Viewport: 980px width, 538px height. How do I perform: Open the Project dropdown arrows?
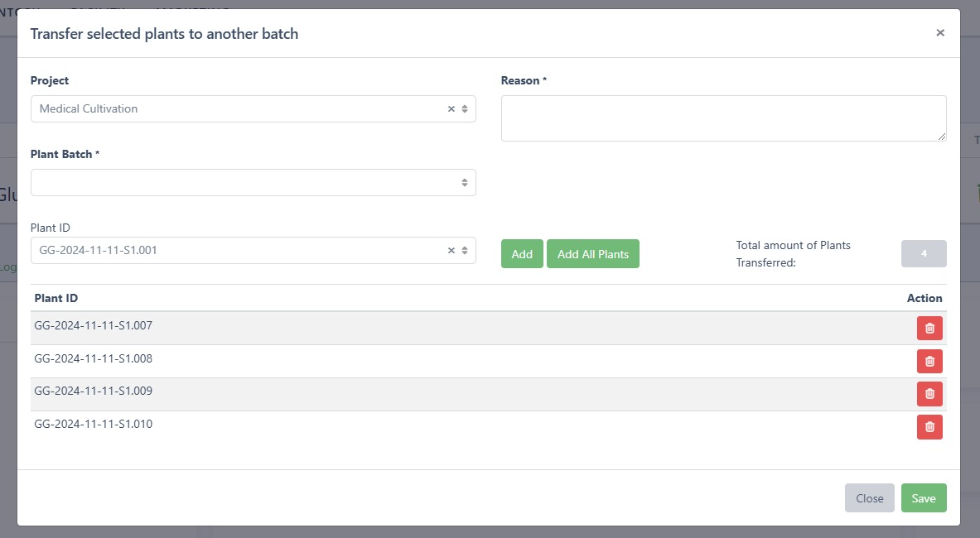pos(465,109)
